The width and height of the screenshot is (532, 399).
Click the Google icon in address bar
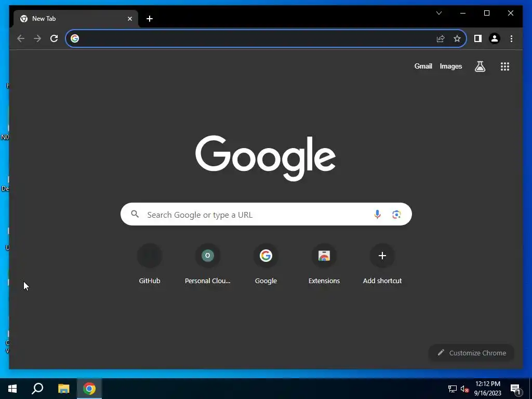tap(75, 38)
